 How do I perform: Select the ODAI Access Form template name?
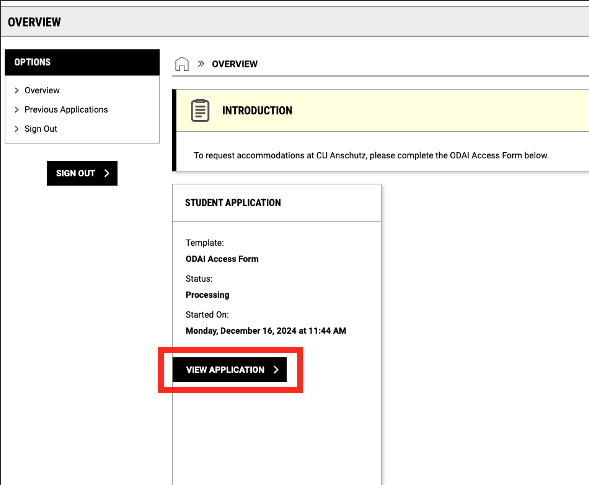pyautogui.click(x=222, y=259)
